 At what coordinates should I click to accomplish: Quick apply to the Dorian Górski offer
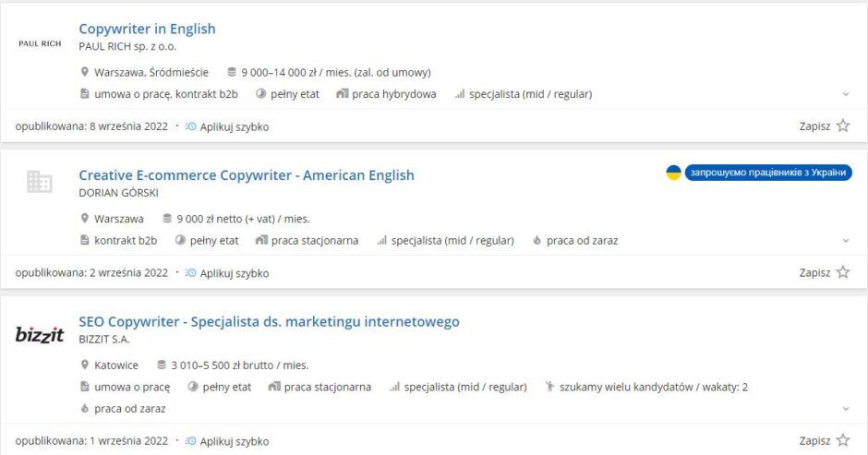(x=227, y=273)
